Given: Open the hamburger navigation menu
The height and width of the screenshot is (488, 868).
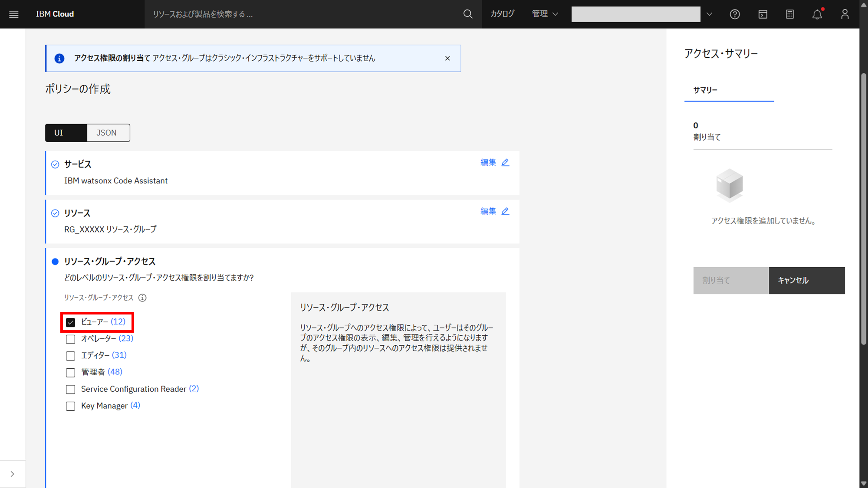Looking at the screenshot, I should (13, 14).
